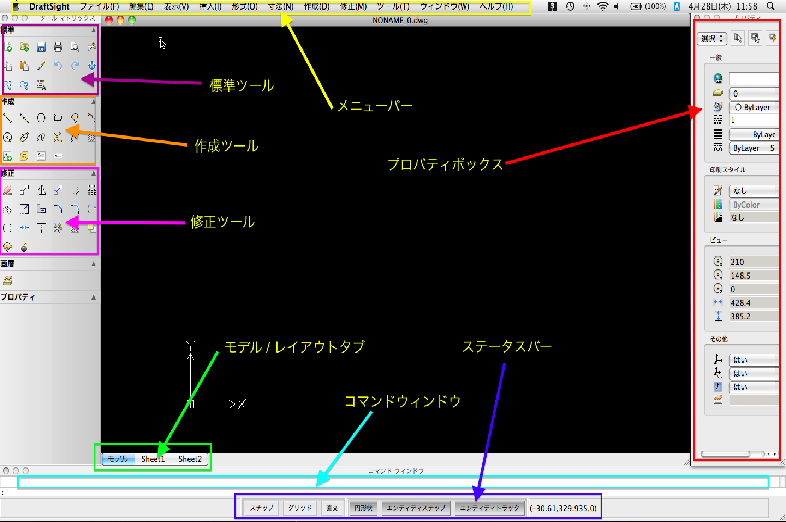Screen dimensions: 786x522
Task: Select the Spline tool
Action: 41,137
